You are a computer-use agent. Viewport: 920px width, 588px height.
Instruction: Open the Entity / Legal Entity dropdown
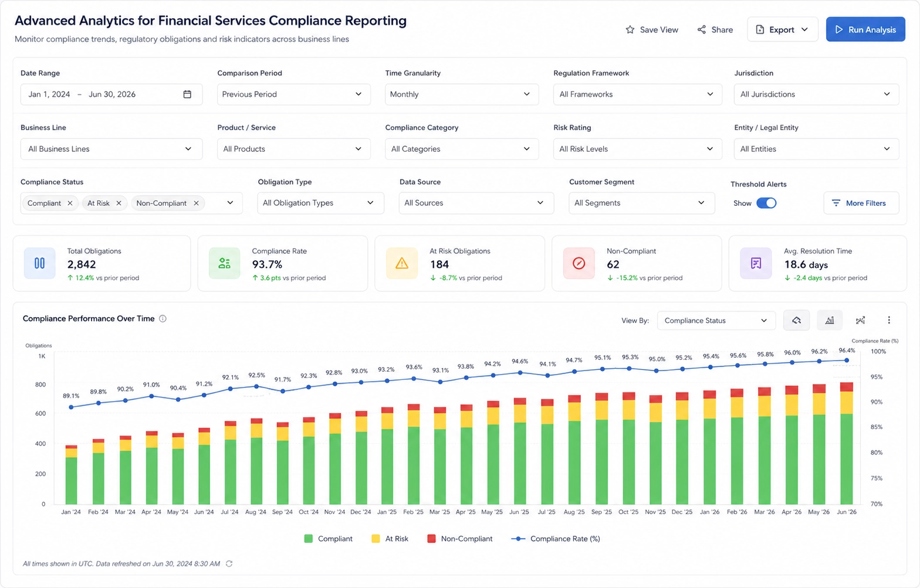click(816, 149)
